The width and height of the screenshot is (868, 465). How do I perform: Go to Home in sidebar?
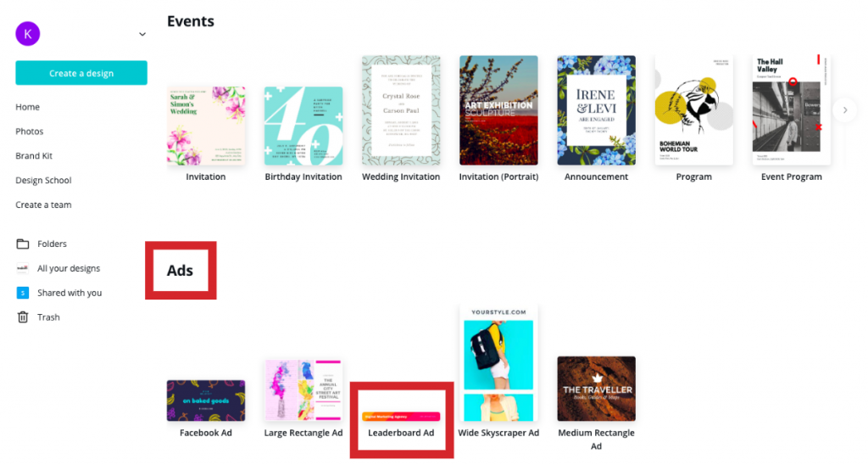click(x=28, y=107)
